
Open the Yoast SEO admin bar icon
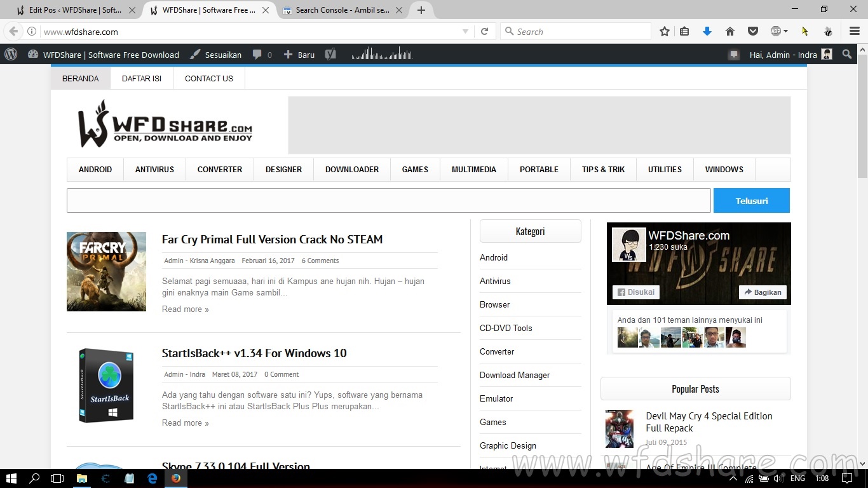coord(330,55)
